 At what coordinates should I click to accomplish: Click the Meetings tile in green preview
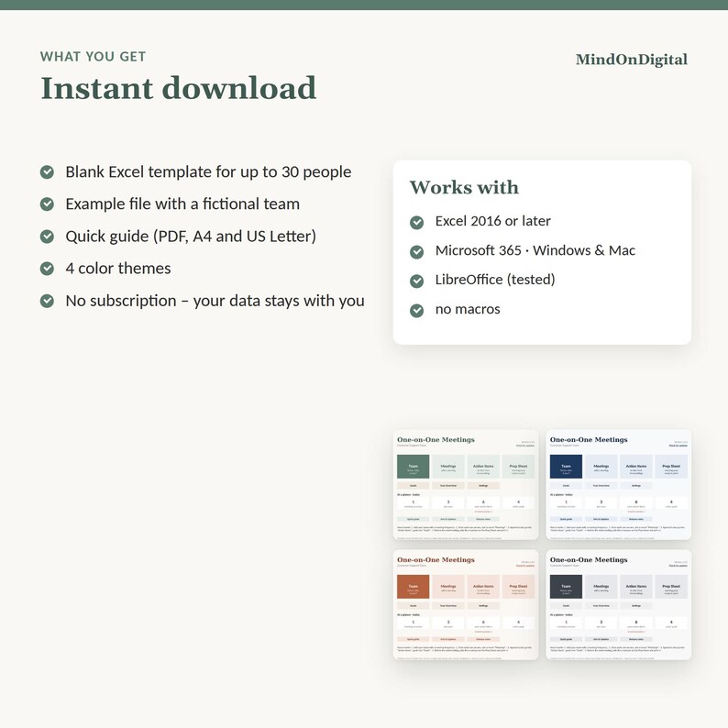448,467
